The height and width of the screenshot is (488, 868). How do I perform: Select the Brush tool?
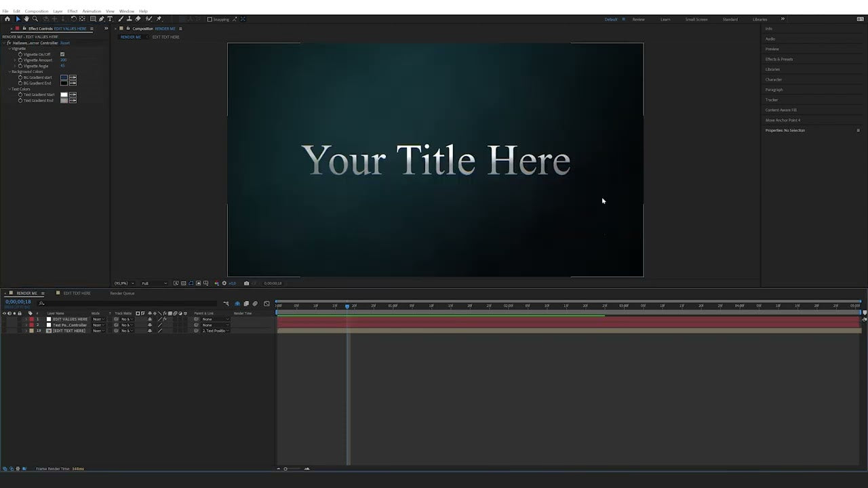(121, 19)
